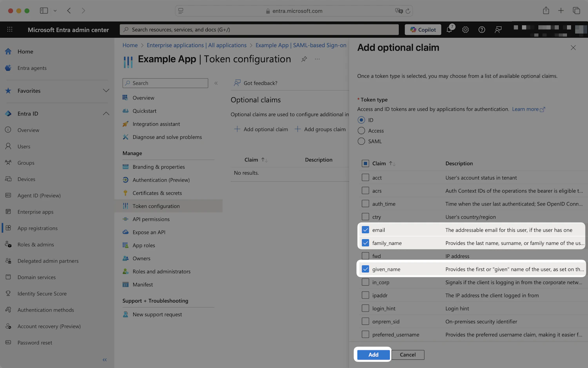Click the Safari share icon

click(x=546, y=11)
